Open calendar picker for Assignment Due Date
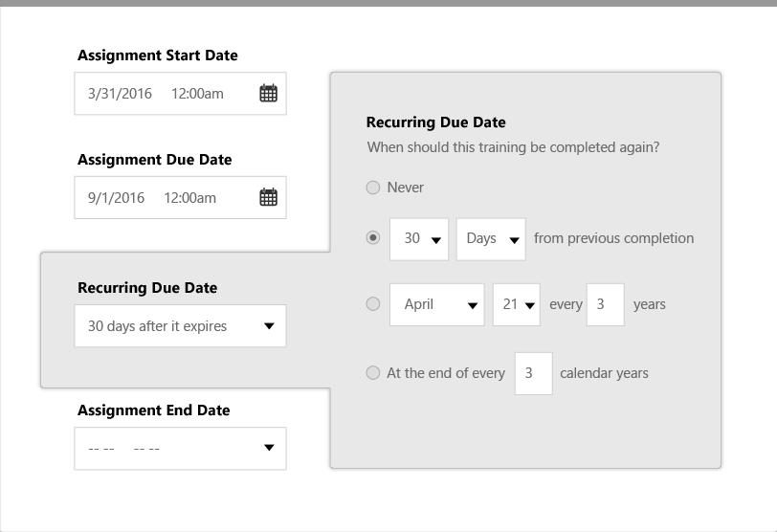This screenshot has height=532, width=777. tap(269, 197)
